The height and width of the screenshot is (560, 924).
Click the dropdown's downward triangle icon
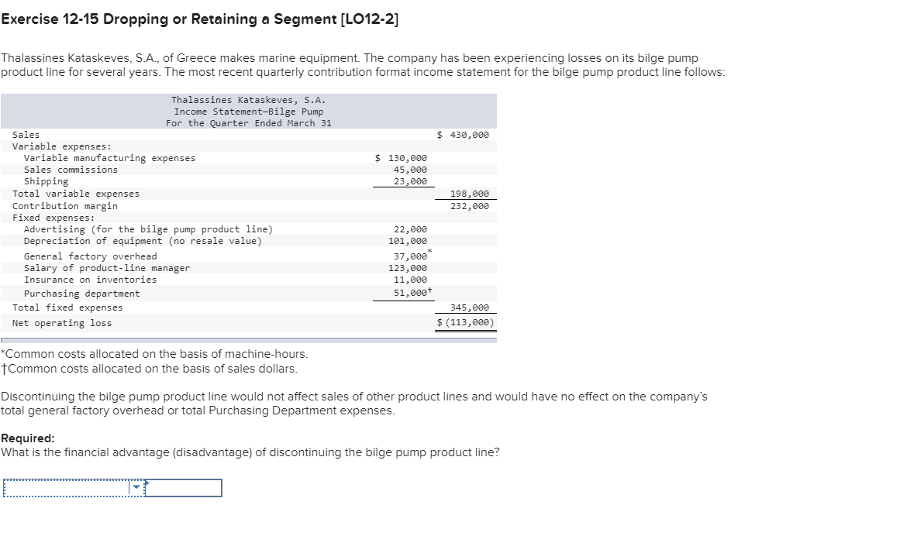click(137, 486)
